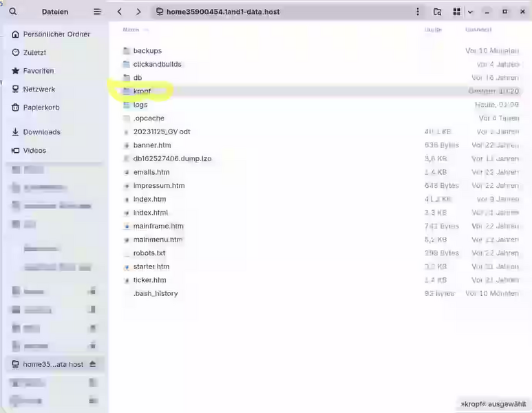Switch to grid view icon
The width and height of the screenshot is (532, 413).
coord(457,12)
